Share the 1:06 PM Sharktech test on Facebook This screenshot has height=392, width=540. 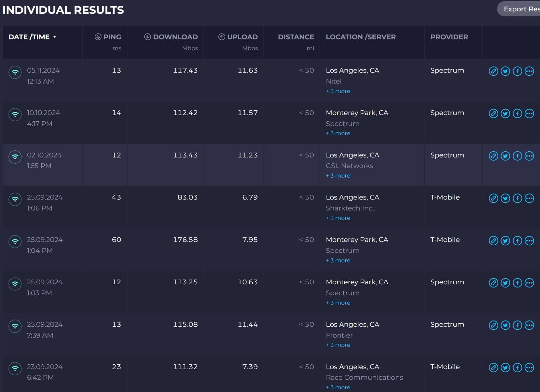pyautogui.click(x=518, y=198)
